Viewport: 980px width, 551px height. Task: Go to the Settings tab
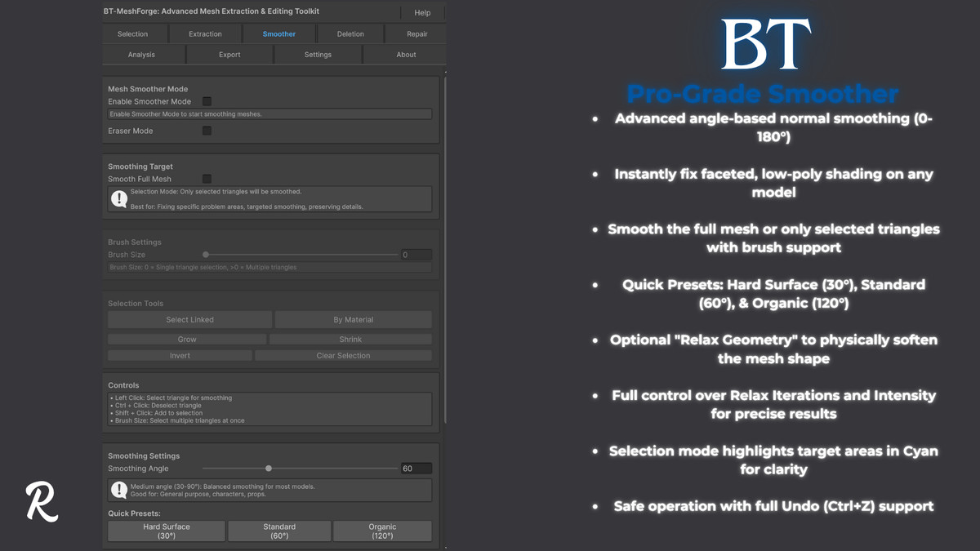pos(318,54)
